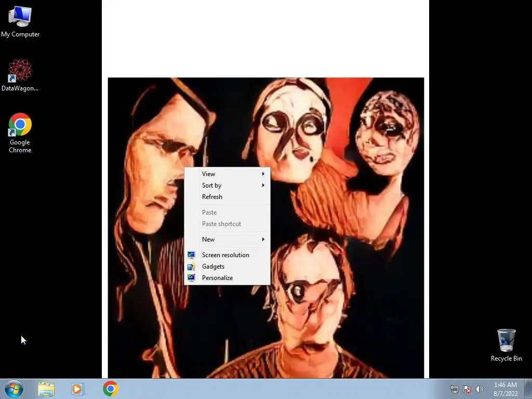This screenshot has height=399, width=532.
Task: Open the Windows Start button
Action: coord(14,389)
